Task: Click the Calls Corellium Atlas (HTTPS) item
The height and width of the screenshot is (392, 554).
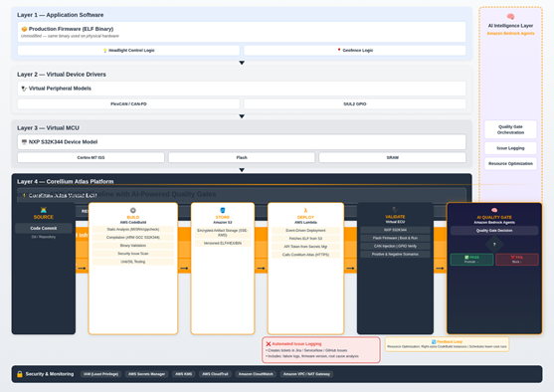Action: click(x=305, y=255)
